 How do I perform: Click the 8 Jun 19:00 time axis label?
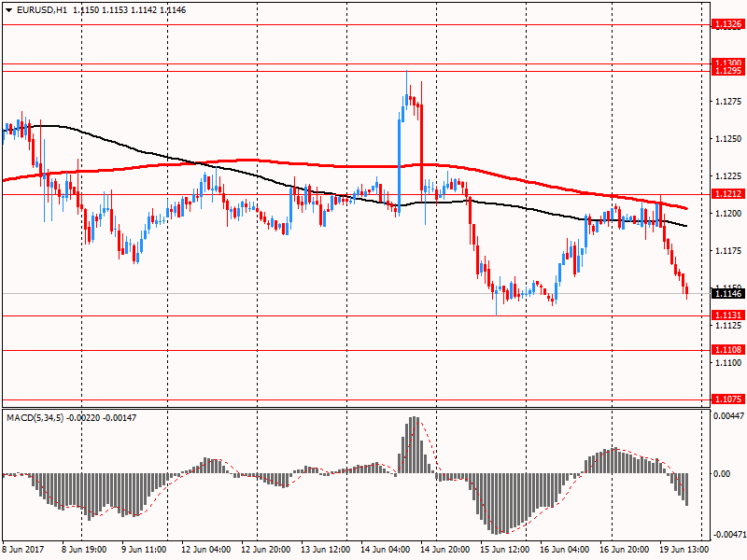pyautogui.click(x=84, y=550)
